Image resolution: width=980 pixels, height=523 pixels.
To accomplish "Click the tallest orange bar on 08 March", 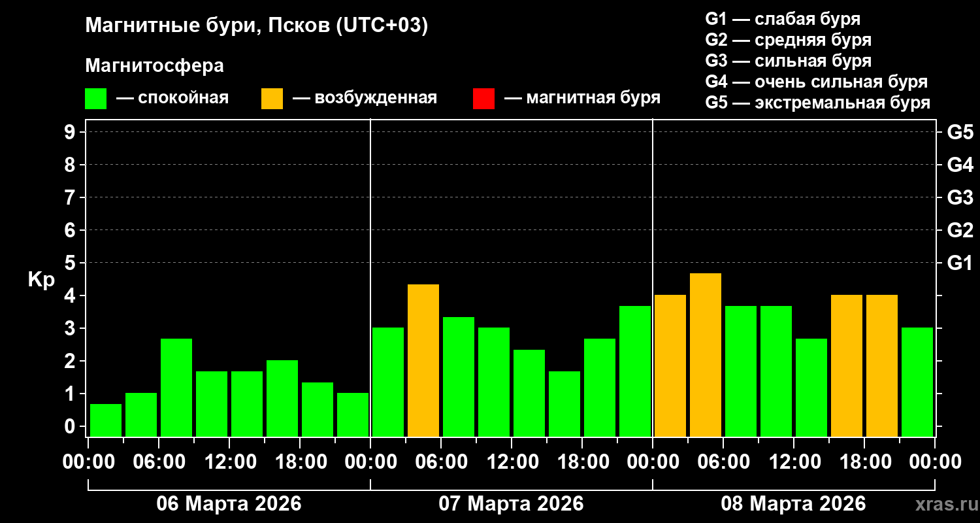I will (706, 355).
